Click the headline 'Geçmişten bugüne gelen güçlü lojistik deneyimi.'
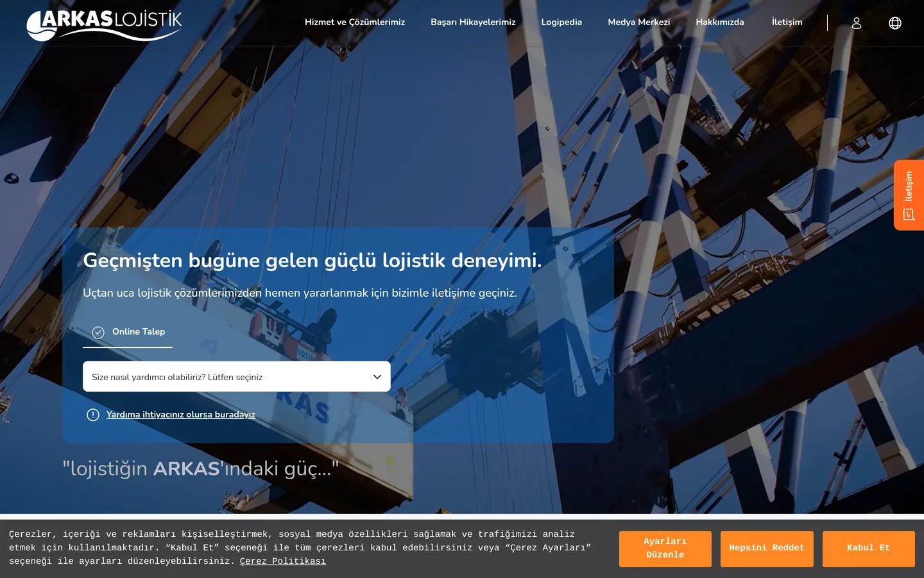The image size is (924, 578). (x=312, y=261)
